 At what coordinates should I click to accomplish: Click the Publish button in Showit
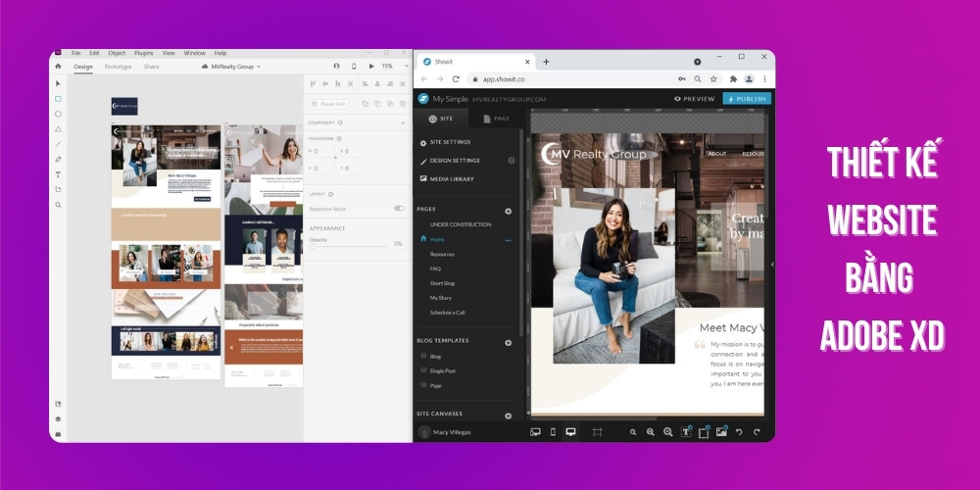pos(747,99)
